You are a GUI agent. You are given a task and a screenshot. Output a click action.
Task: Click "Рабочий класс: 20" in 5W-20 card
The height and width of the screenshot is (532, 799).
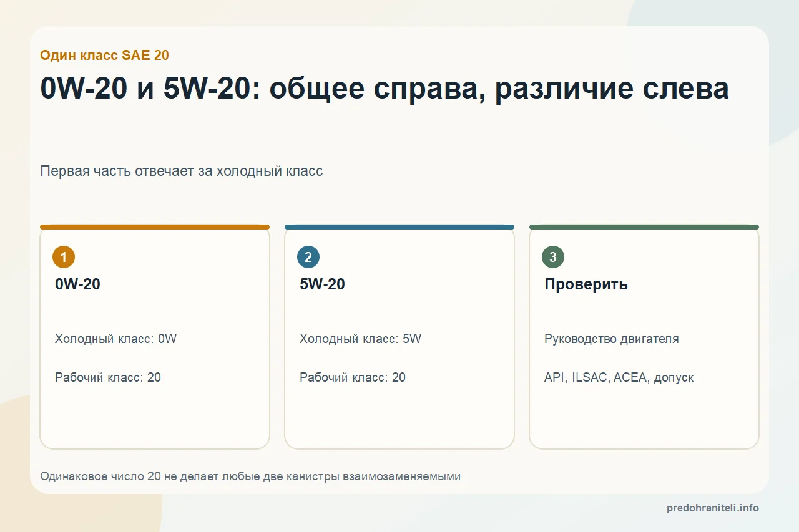pos(353,377)
